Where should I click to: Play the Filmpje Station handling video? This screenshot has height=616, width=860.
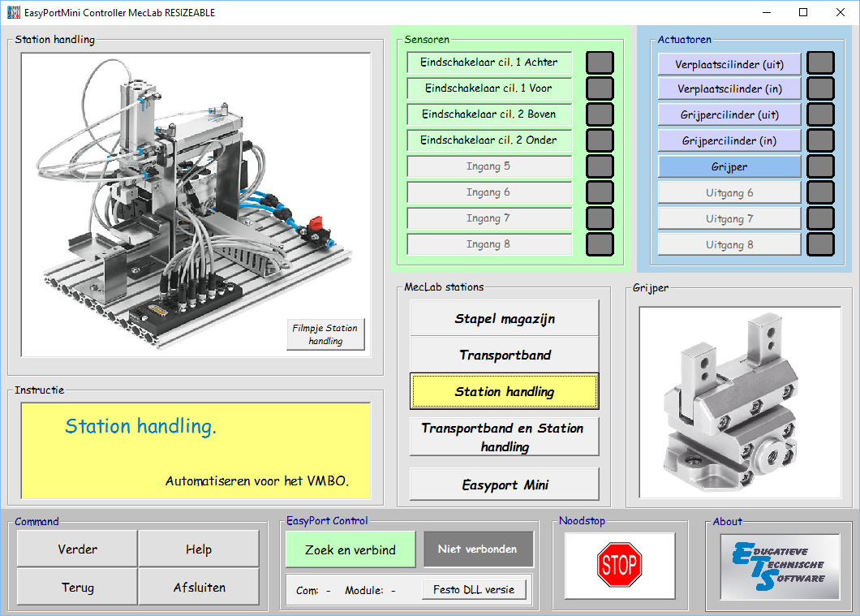click(x=325, y=334)
